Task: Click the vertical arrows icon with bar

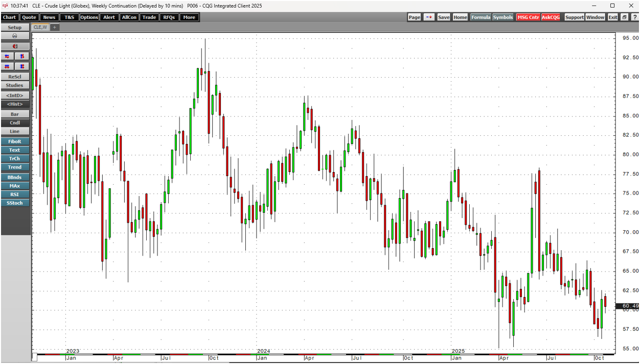Action: point(22,66)
